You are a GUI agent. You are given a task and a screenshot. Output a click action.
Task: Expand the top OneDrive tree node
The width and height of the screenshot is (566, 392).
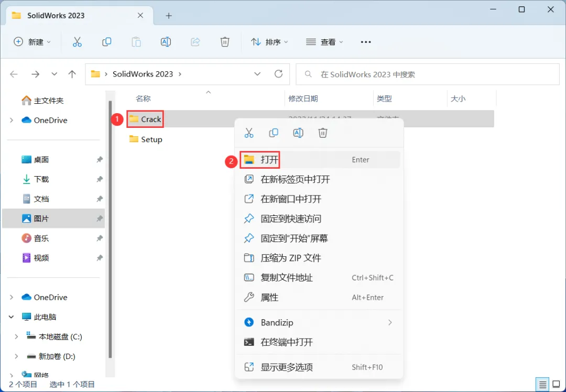pyautogui.click(x=12, y=120)
